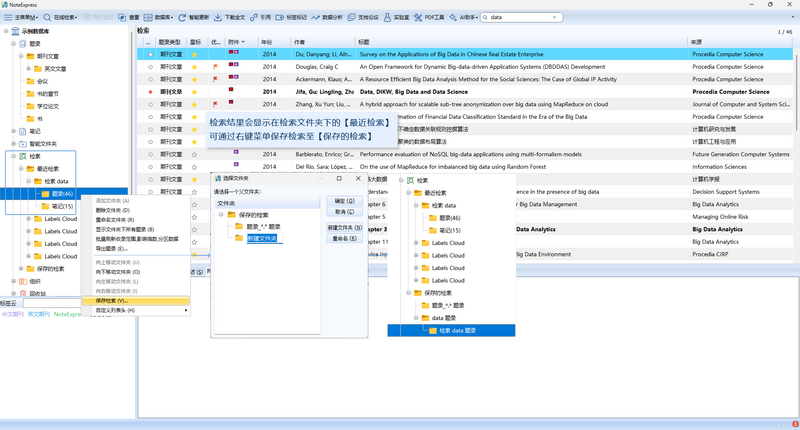Open the AI助手 assistant icon
This screenshot has width=800, height=430.
[x=453, y=17]
